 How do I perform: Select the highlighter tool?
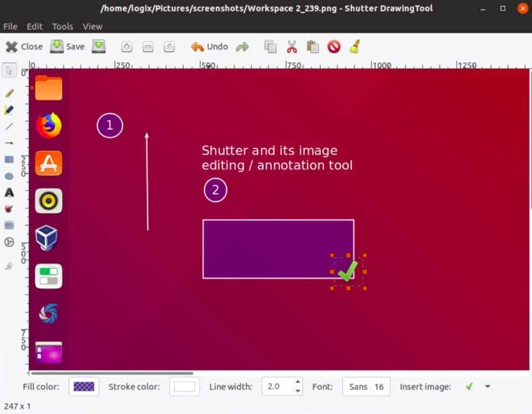[x=9, y=110]
